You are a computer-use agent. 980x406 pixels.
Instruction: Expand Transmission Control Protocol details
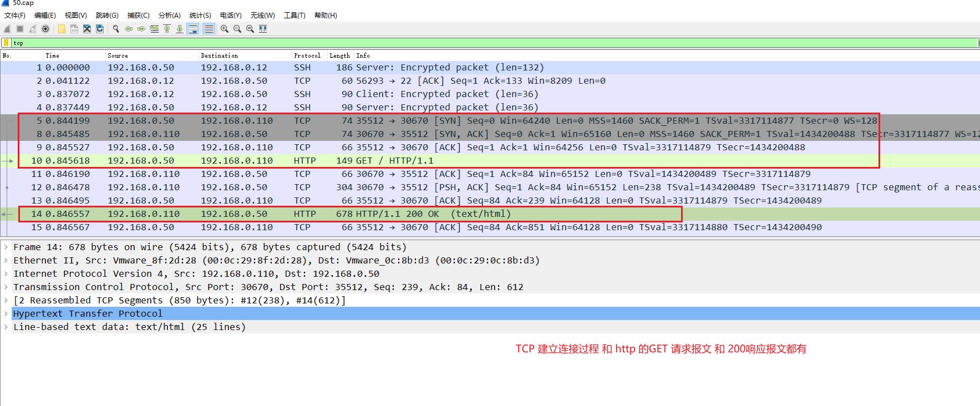point(6,287)
